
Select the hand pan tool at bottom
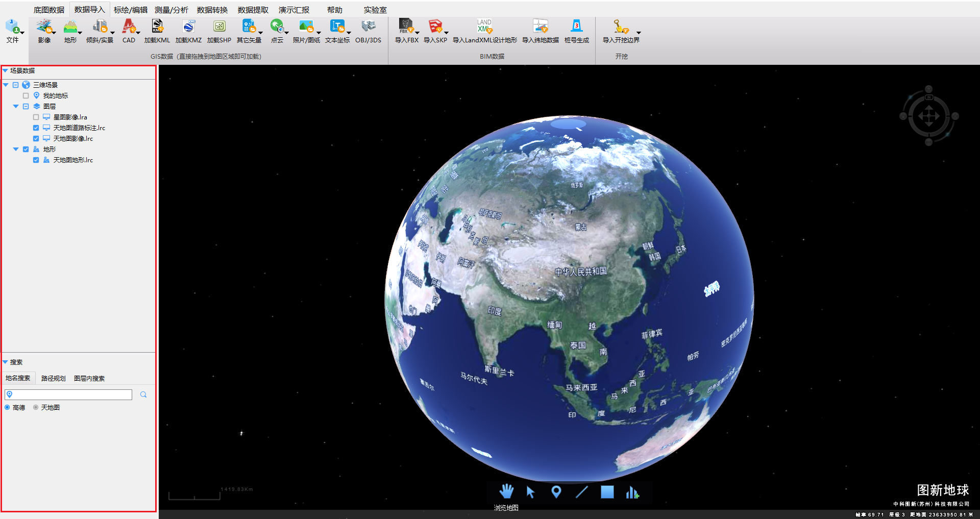tap(506, 491)
